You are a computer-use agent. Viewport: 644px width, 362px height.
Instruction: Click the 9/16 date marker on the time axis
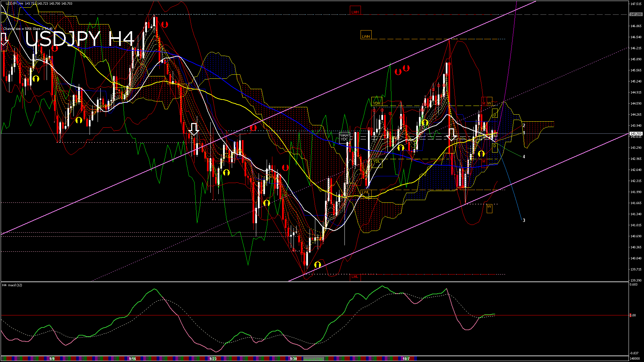click(132, 359)
